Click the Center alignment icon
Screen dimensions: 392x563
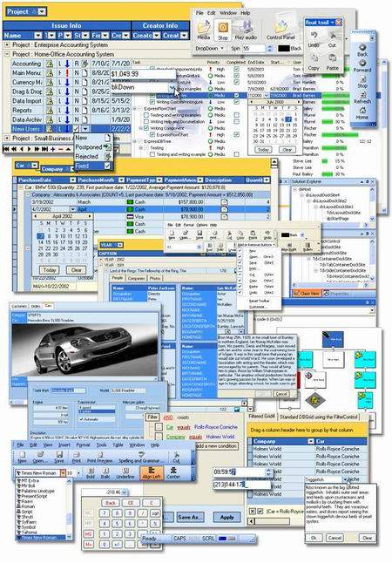[x=173, y=471]
